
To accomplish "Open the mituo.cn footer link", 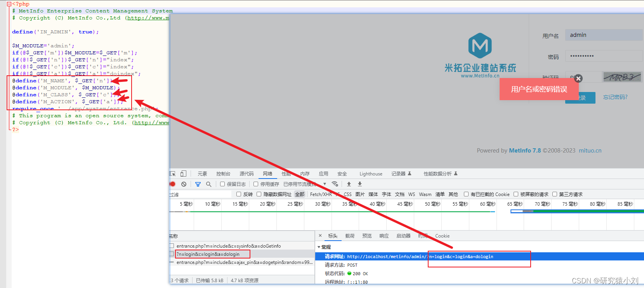I will 590,151.
